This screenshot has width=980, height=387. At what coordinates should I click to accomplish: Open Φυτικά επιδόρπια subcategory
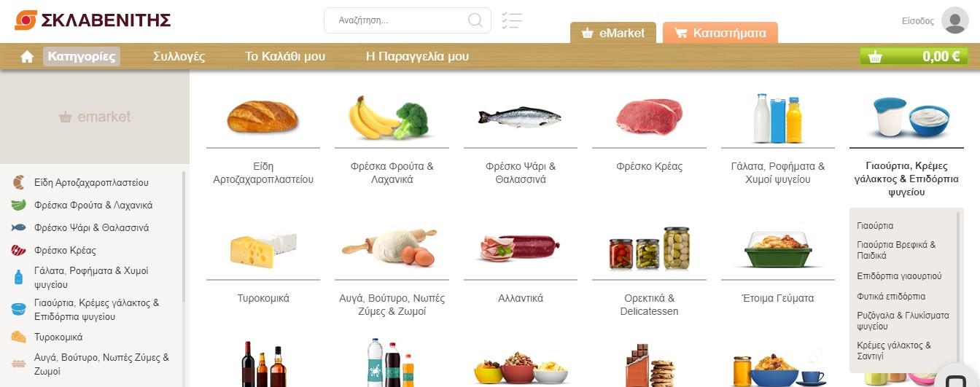[x=891, y=297]
